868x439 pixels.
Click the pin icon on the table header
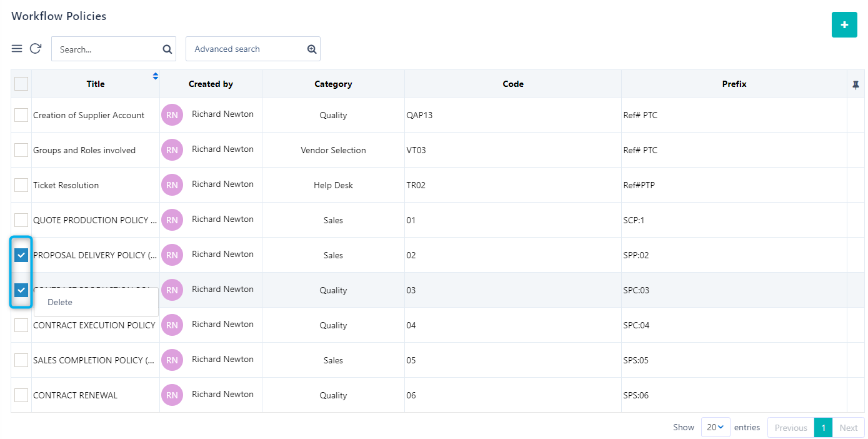[856, 83]
